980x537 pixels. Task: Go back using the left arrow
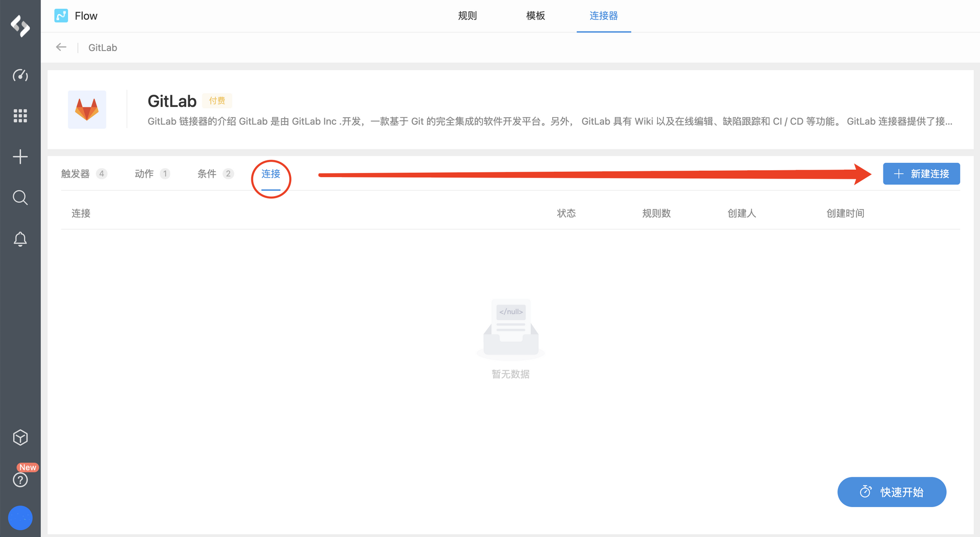(x=61, y=47)
